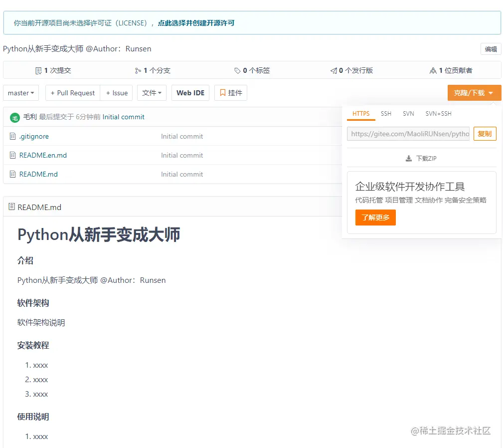The image size is (503, 448).
Task: Copy clone URL with 复制 button
Action: pos(485,134)
